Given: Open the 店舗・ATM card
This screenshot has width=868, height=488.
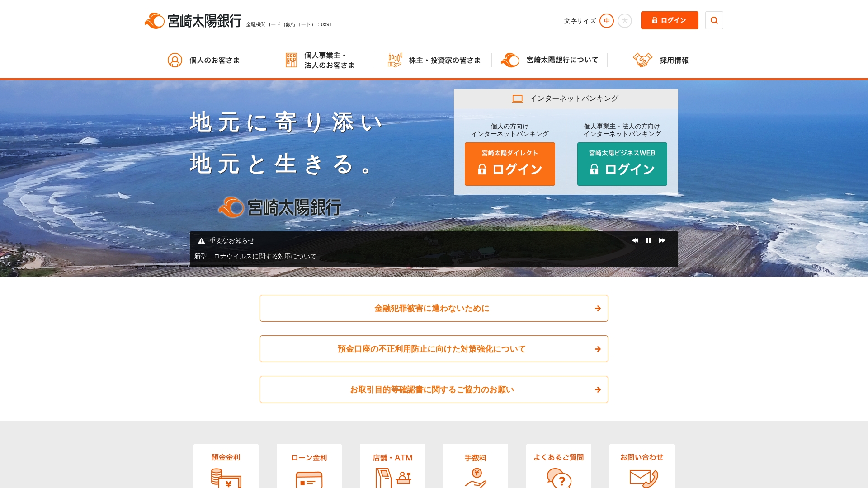Looking at the screenshot, I should click(x=392, y=466).
